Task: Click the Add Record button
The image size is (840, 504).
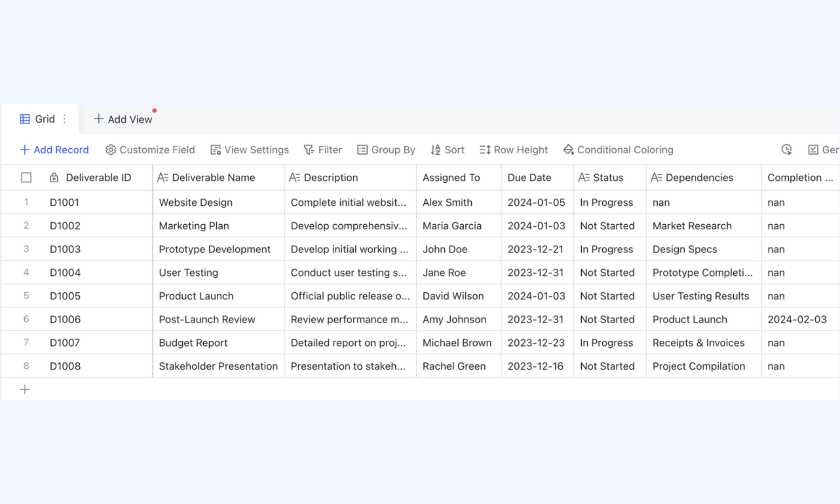Action: 54,150
